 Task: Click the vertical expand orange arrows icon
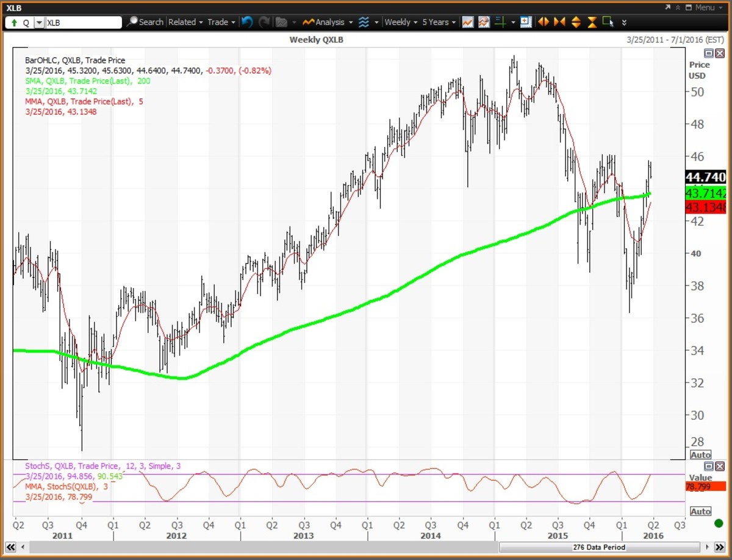tap(576, 22)
